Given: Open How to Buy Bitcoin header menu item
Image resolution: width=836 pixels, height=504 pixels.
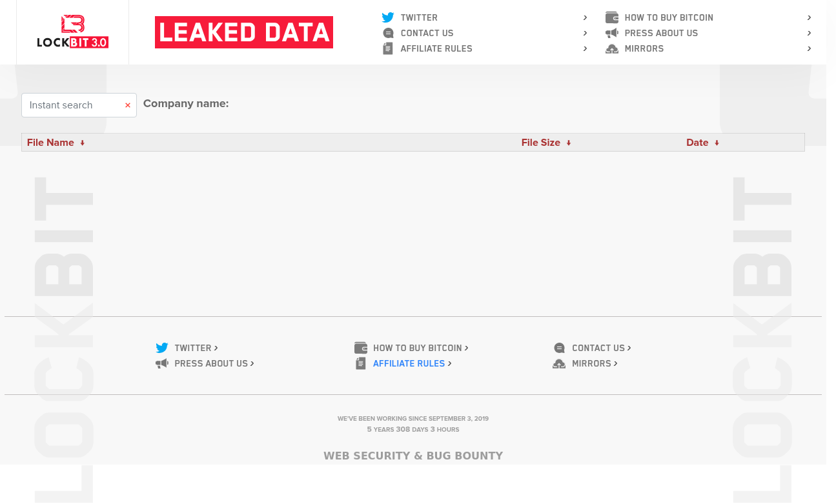Looking at the screenshot, I should [669, 17].
